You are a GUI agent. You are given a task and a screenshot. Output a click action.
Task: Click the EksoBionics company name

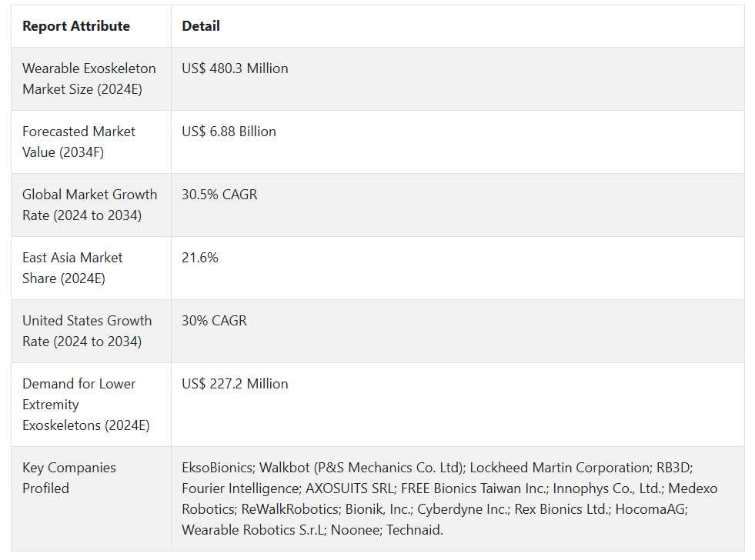pyautogui.click(x=217, y=468)
